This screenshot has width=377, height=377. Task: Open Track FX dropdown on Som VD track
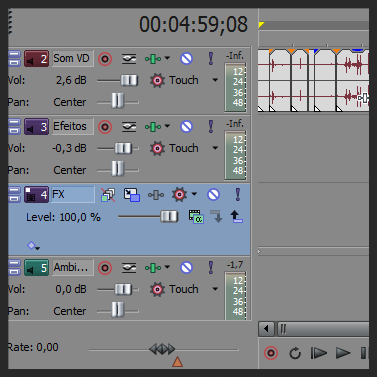(x=167, y=58)
